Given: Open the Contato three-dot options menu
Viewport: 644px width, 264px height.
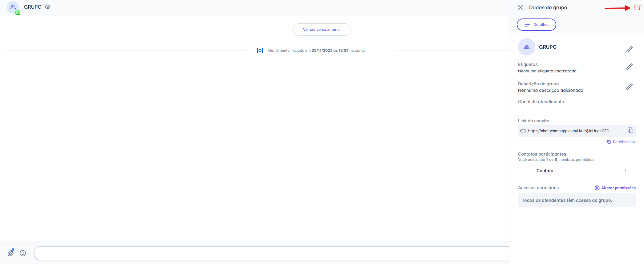Looking at the screenshot, I should coord(626,171).
